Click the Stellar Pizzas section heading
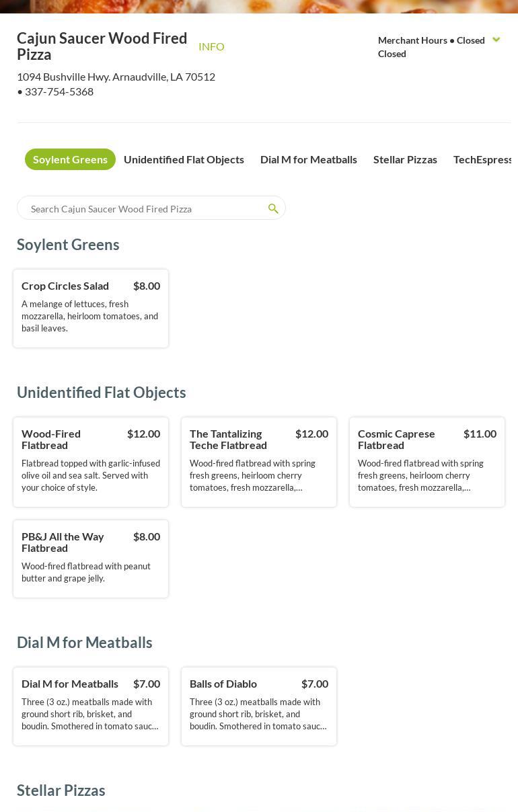Viewport: 518px width, 812px height. (x=61, y=790)
